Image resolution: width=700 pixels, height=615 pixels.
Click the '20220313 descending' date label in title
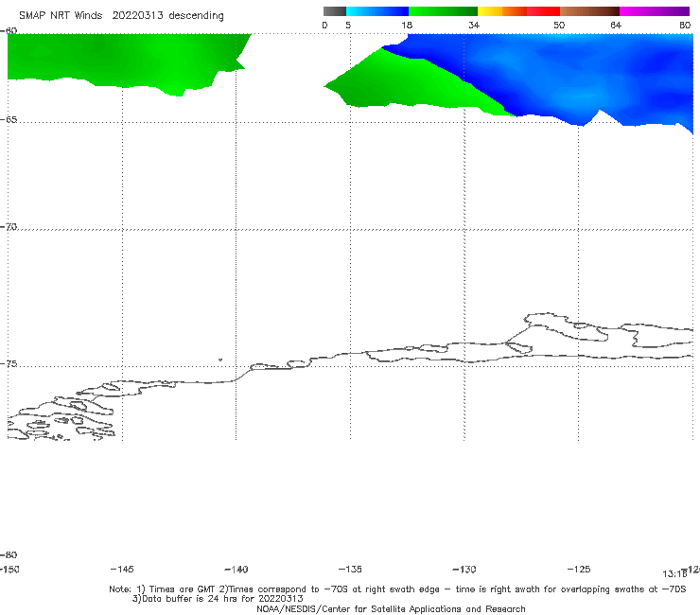point(167,16)
